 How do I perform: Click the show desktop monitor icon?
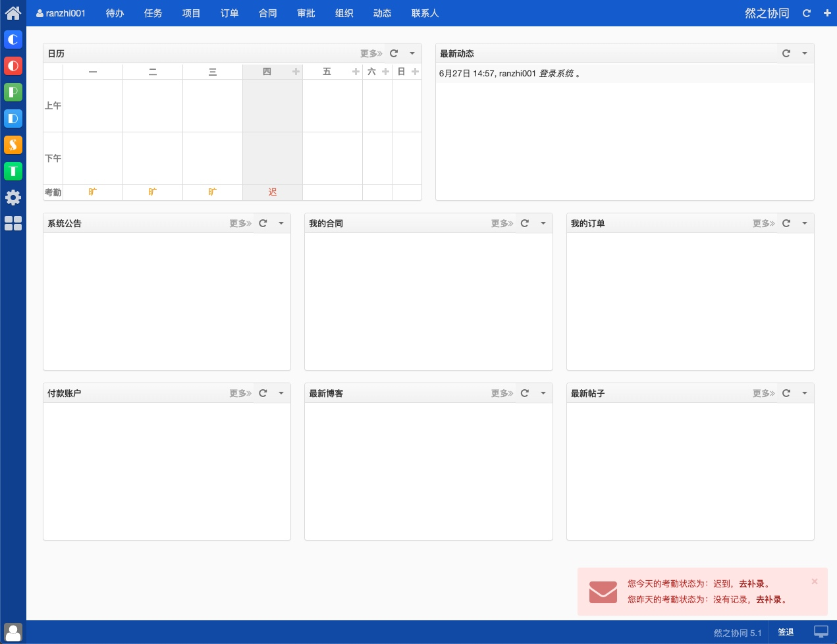[x=821, y=631]
